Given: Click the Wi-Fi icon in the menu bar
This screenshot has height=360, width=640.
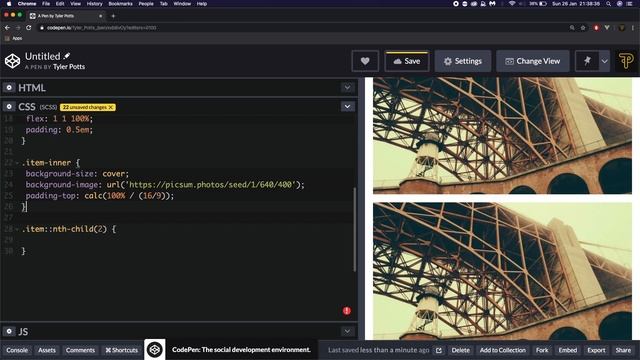Looking at the screenshot, I should click(512, 4).
